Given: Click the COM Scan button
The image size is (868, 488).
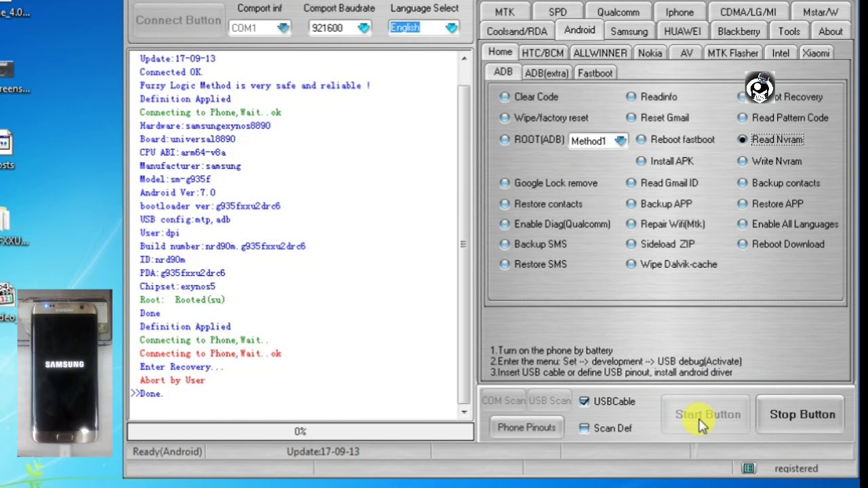Looking at the screenshot, I should 503,401.
